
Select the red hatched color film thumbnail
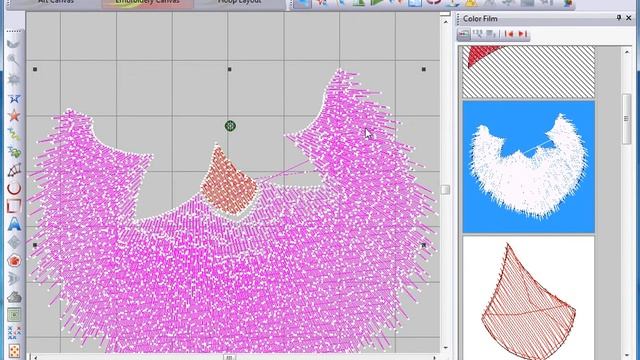529,71
